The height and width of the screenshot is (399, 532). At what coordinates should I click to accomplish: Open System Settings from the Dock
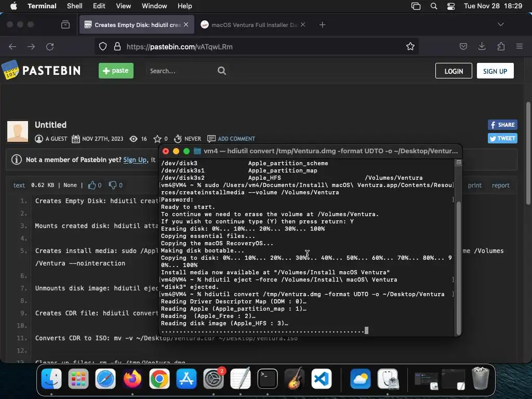point(214,379)
